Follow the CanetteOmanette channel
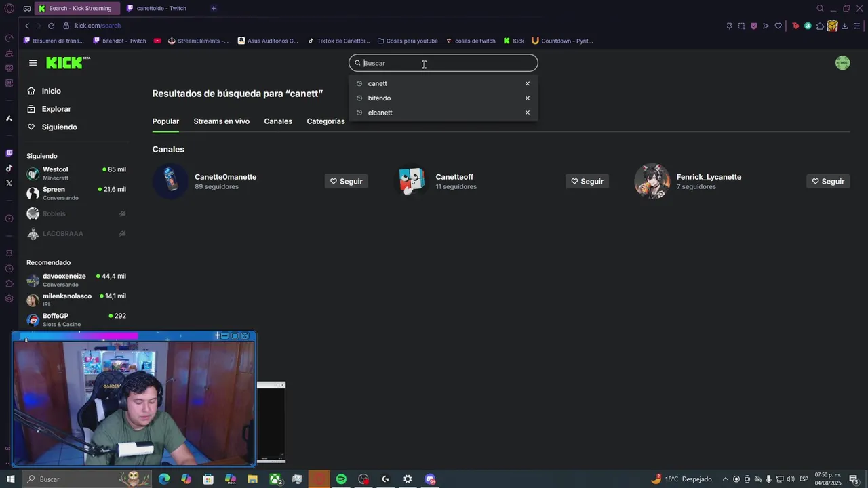The image size is (868, 488). [x=347, y=181]
